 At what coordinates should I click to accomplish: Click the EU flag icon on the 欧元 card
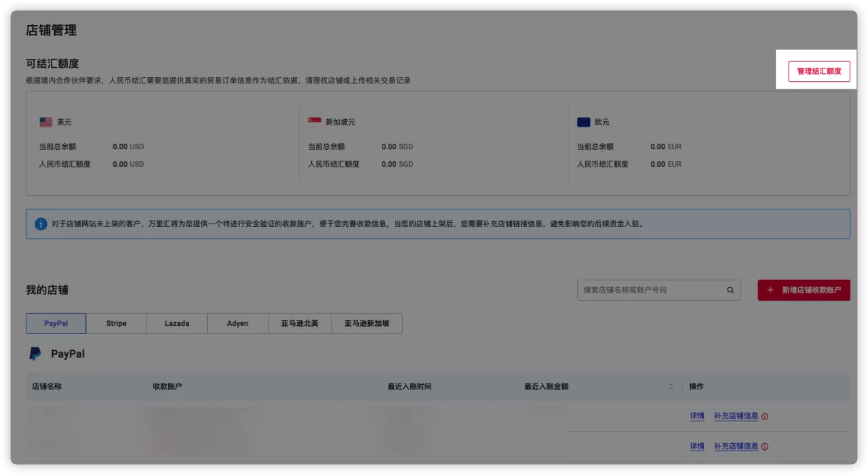(x=583, y=122)
